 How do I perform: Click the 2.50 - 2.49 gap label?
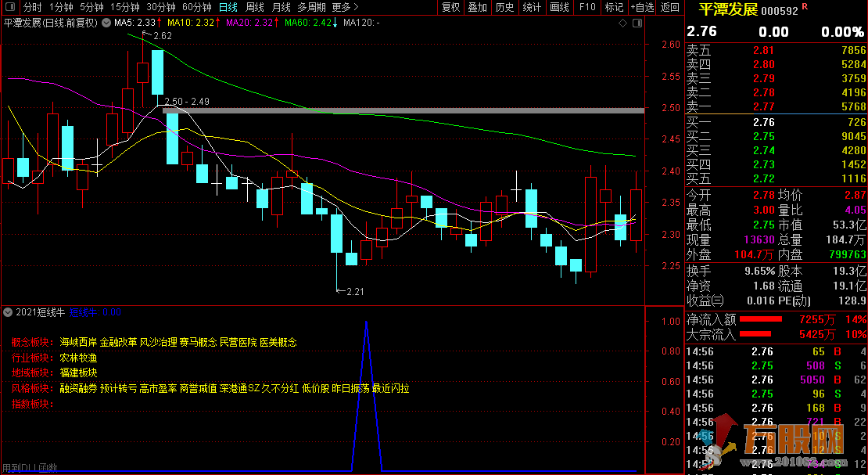click(x=187, y=102)
